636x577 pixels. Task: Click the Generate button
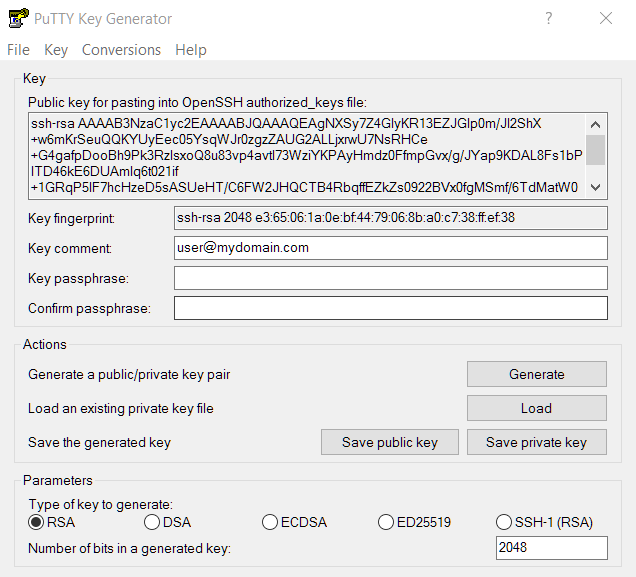537,374
